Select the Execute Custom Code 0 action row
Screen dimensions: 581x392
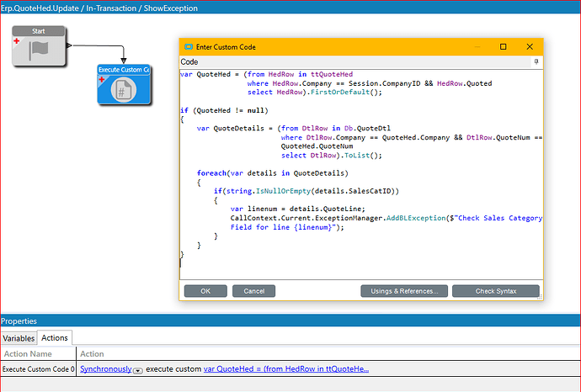coord(38,369)
